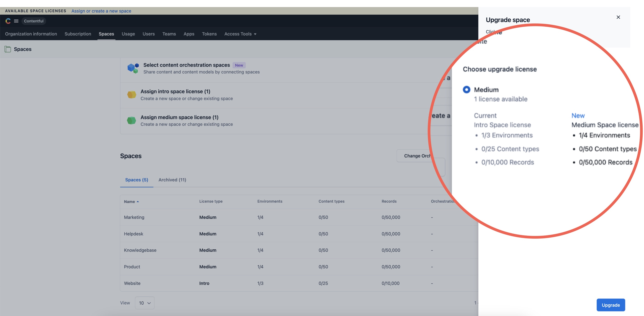Click the organization folder icon in sidebar
The image size is (644, 316).
click(7, 49)
